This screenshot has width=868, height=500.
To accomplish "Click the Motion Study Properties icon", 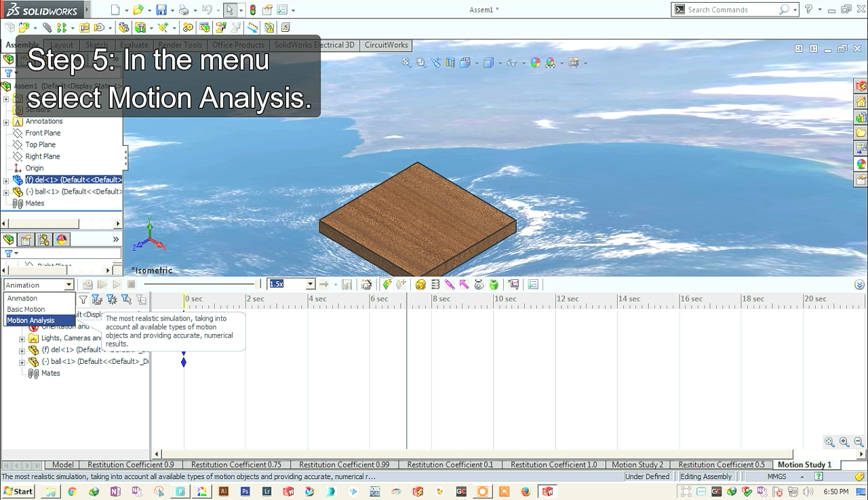I will tap(533, 285).
